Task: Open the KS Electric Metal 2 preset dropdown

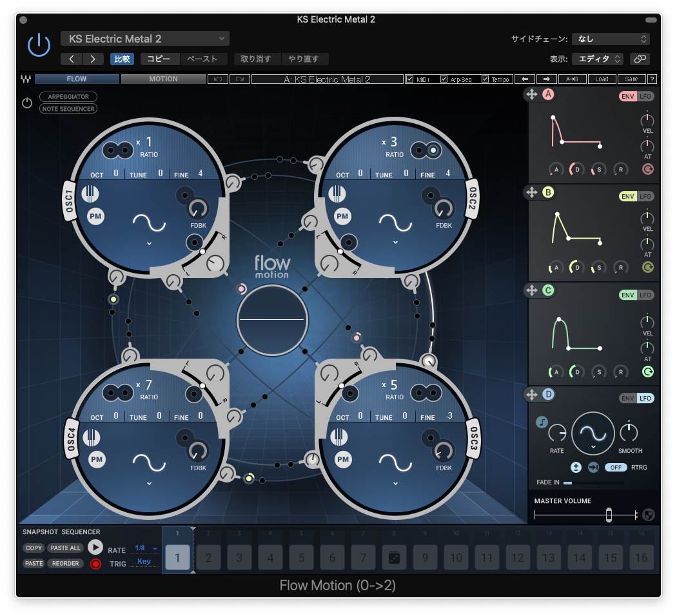Action: pyautogui.click(x=145, y=39)
